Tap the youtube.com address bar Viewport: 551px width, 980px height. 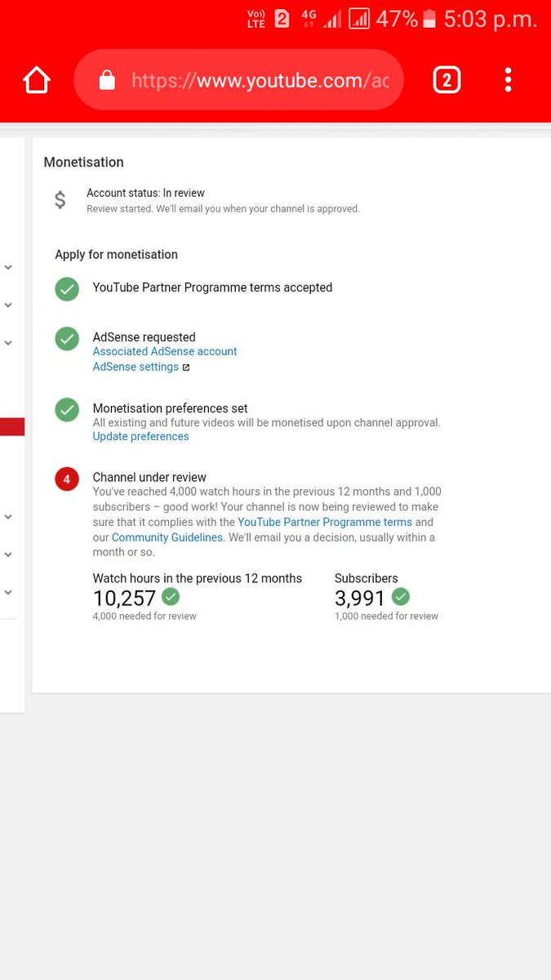tap(238, 80)
